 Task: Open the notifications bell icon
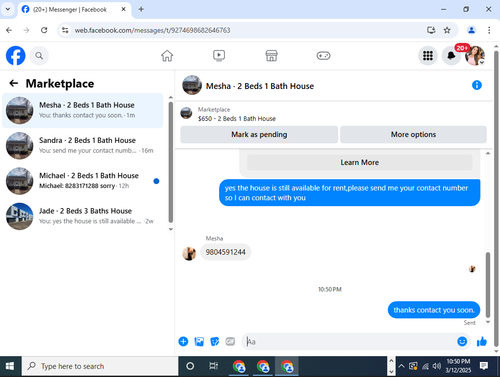[451, 56]
